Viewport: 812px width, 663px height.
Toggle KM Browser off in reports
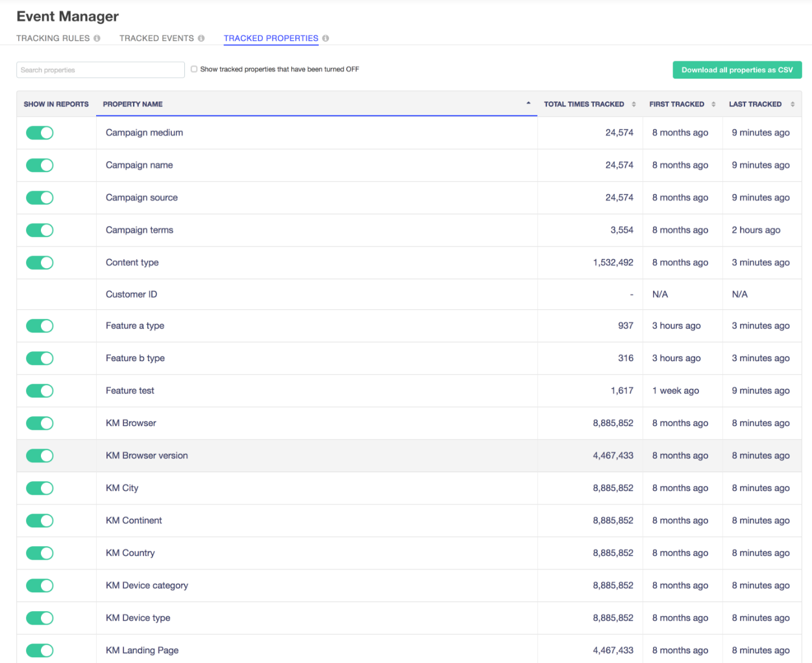pos(40,423)
